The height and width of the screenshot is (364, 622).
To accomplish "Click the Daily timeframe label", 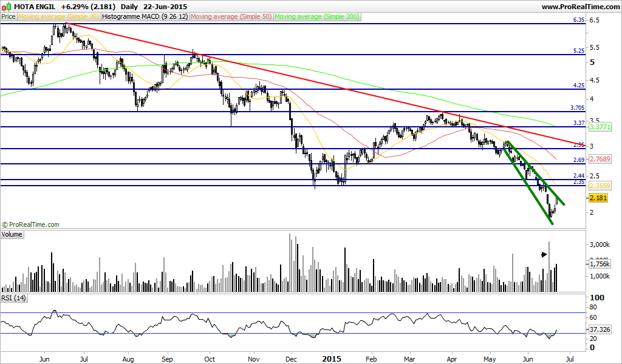I will 129,7.
